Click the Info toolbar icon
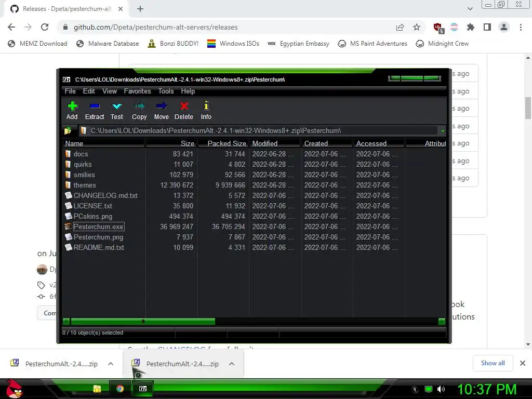Screen dimensions: 532x399 pos(206,111)
